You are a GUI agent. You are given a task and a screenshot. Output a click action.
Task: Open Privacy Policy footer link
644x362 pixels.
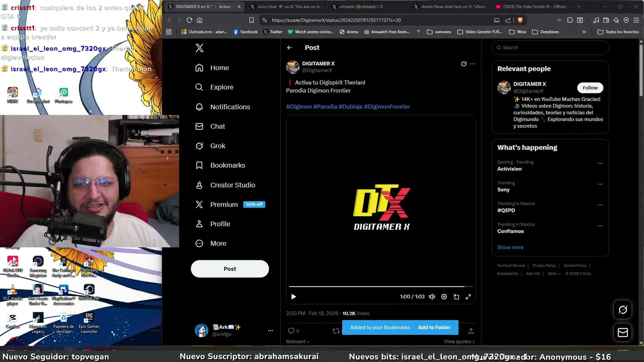click(x=544, y=265)
